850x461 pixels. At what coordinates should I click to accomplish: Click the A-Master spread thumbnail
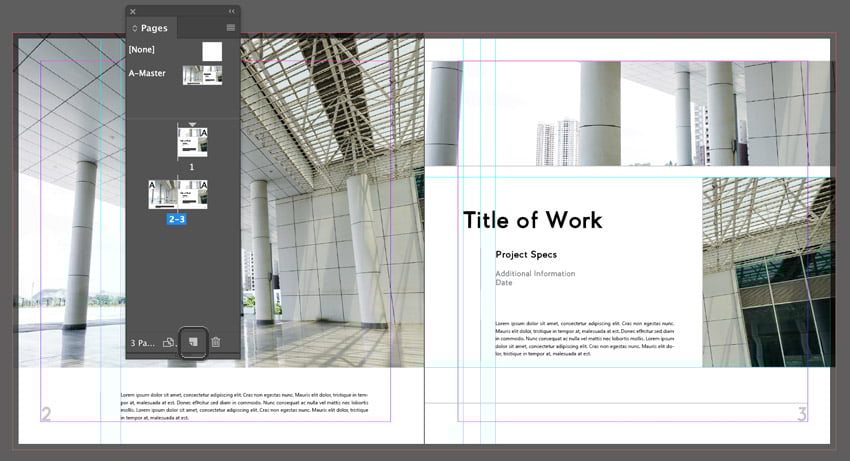point(202,75)
